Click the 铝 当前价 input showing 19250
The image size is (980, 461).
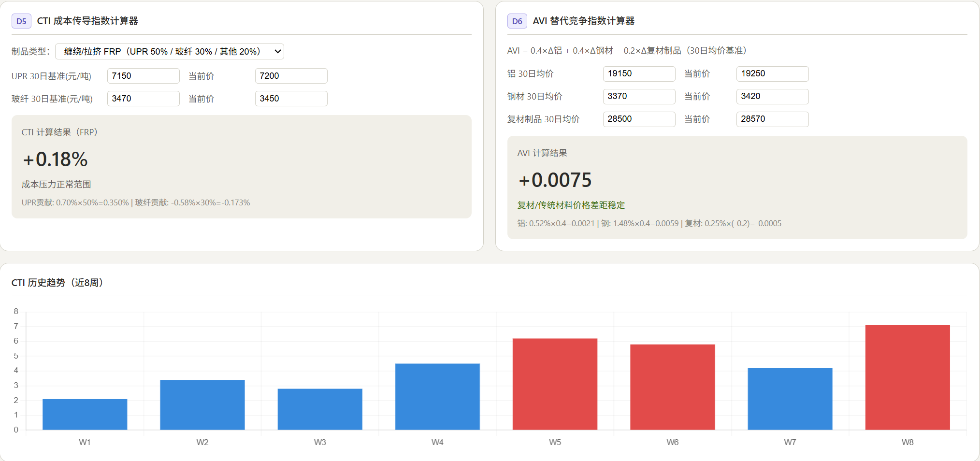click(x=773, y=73)
